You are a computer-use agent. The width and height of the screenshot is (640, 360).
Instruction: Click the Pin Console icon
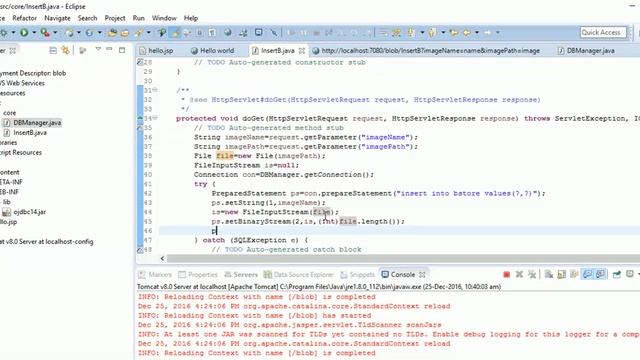pyautogui.click(x=617, y=275)
